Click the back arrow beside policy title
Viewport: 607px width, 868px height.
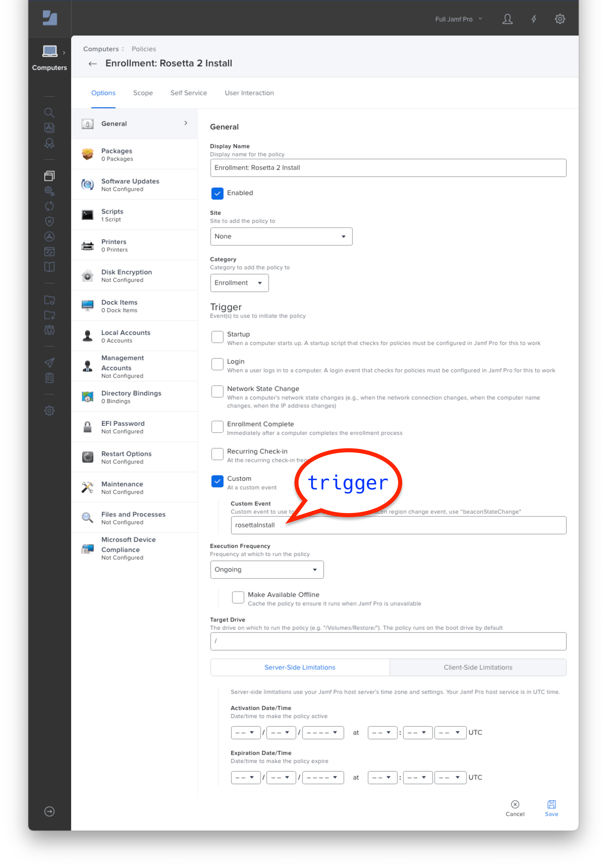click(93, 64)
